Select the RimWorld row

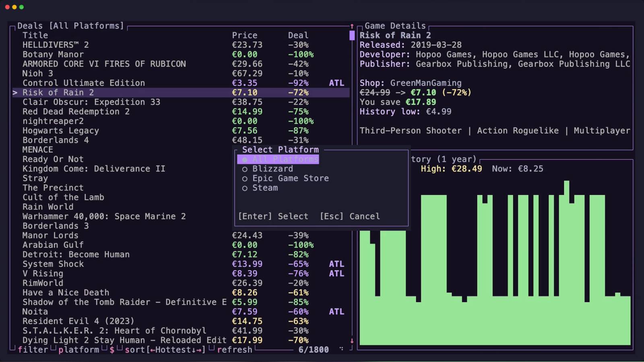(181, 283)
